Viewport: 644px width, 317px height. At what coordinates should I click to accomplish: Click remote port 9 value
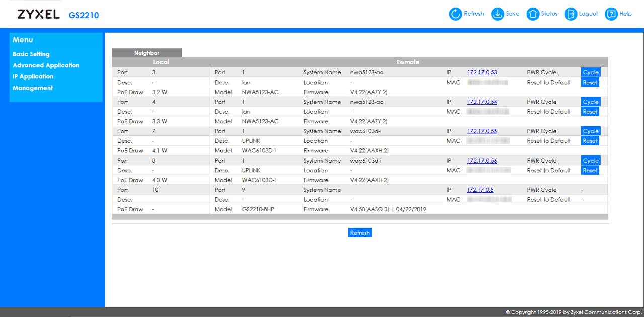[x=244, y=190]
